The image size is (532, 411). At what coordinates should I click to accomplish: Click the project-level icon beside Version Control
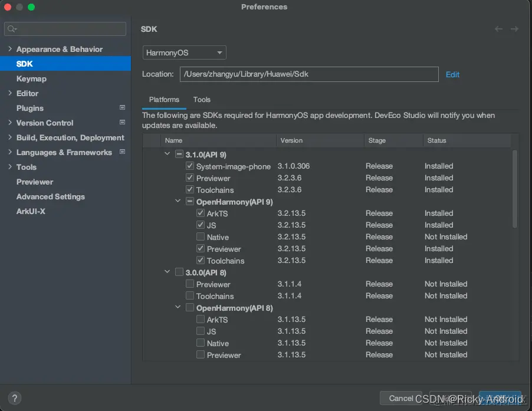[x=123, y=123]
